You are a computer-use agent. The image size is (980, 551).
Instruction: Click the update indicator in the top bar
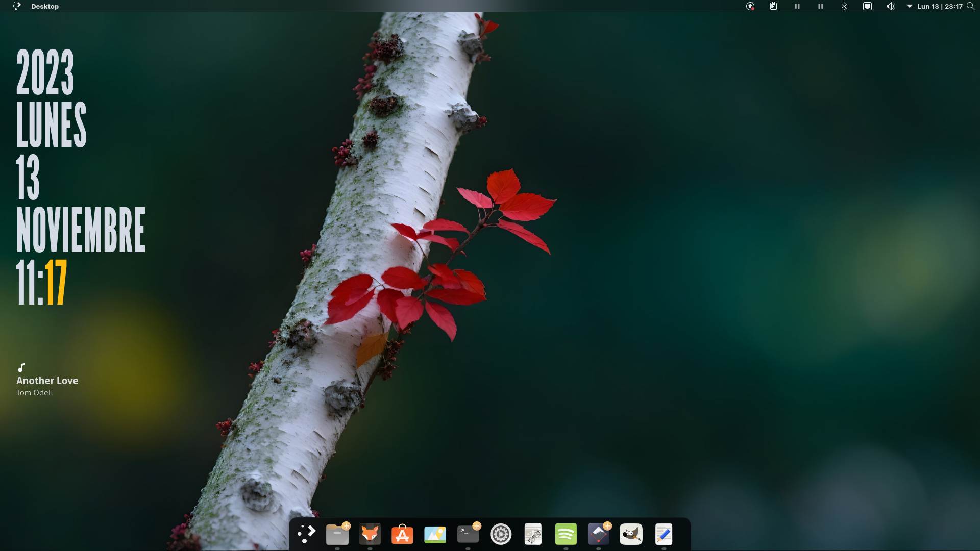[x=750, y=6]
